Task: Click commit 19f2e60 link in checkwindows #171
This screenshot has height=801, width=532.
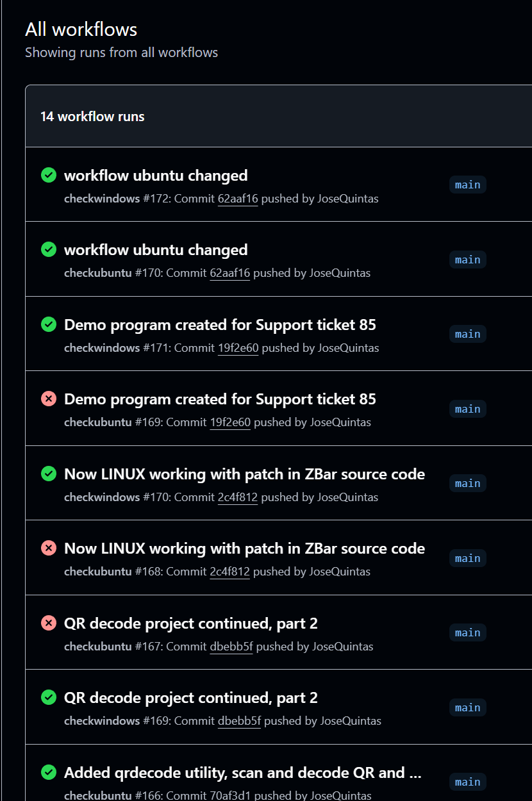Action: pos(238,348)
